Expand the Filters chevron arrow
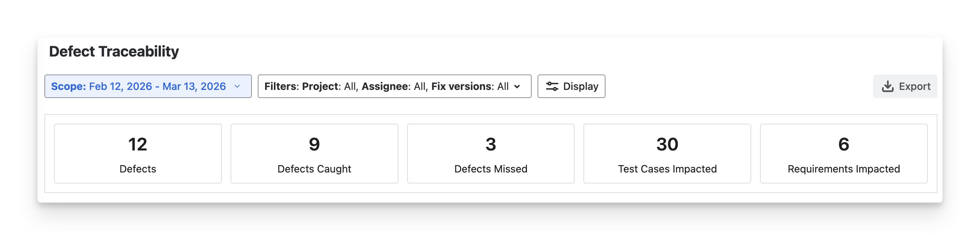This screenshot has height=240, width=980. (517, 87)
